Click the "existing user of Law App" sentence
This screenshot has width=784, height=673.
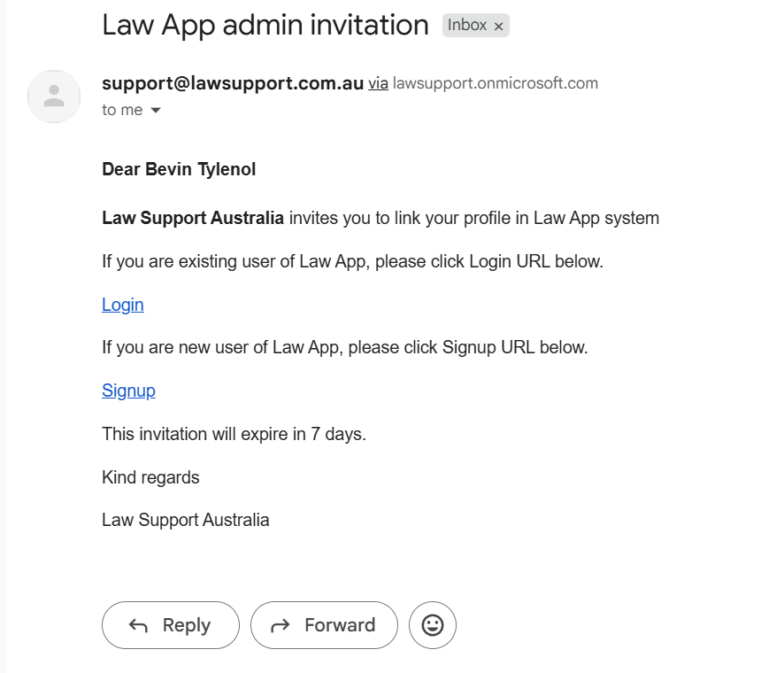tap(352, 261)
